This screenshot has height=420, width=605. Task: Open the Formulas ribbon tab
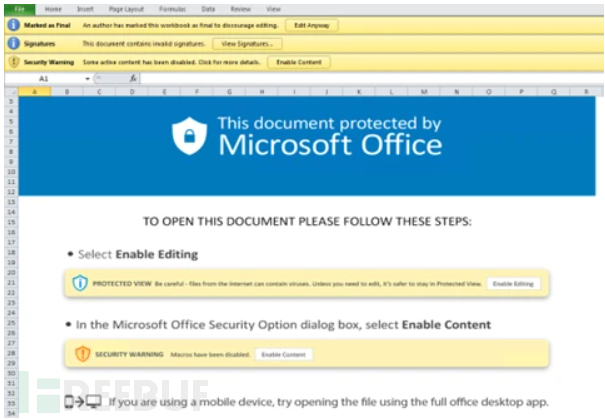pyautogui.click(x=172, y=8)
